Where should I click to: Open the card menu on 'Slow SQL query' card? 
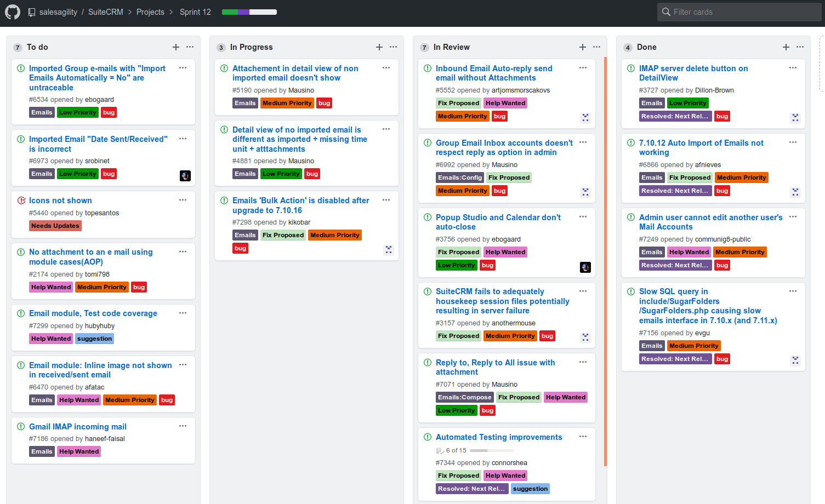click(x=793, y=291)
